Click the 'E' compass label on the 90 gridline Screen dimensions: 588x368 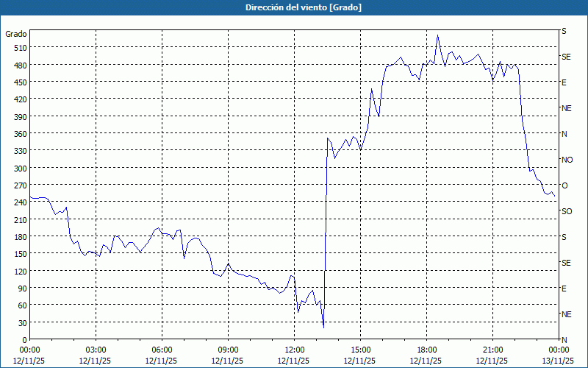pos(564,289)
